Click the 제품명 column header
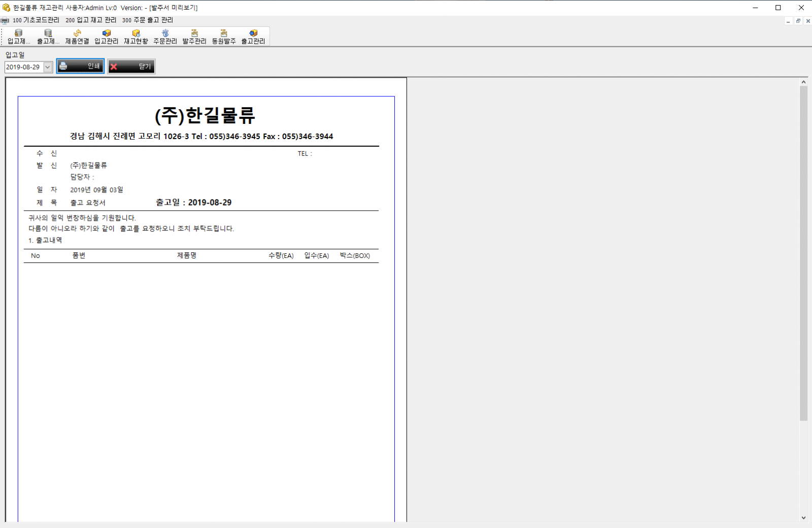 (187, 255)
